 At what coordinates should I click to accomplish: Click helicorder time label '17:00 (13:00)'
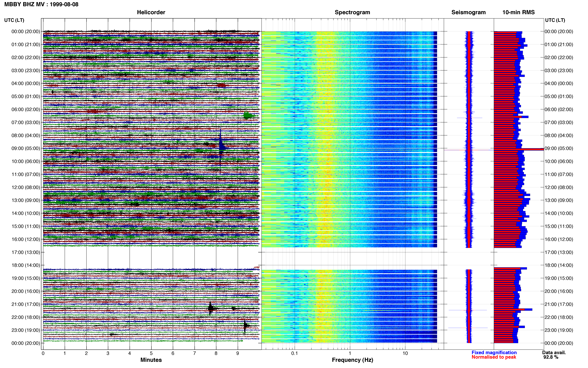pos(26,252)
